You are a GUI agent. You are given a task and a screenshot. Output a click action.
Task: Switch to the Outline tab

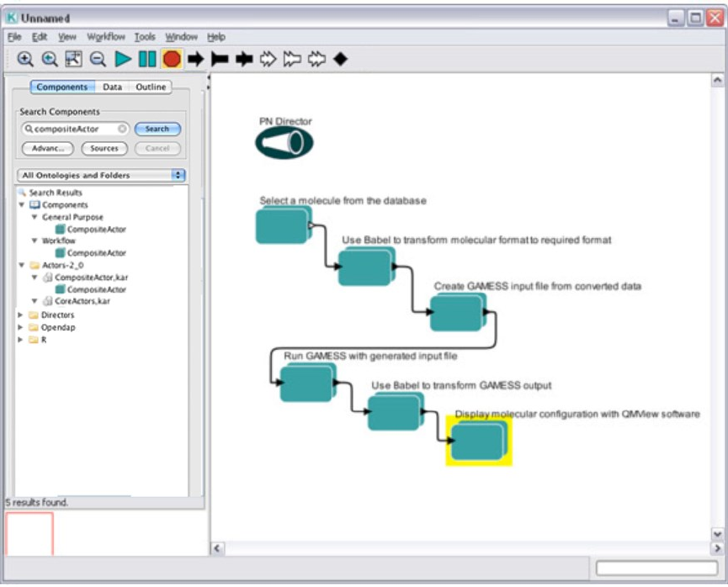click(151, 87)
